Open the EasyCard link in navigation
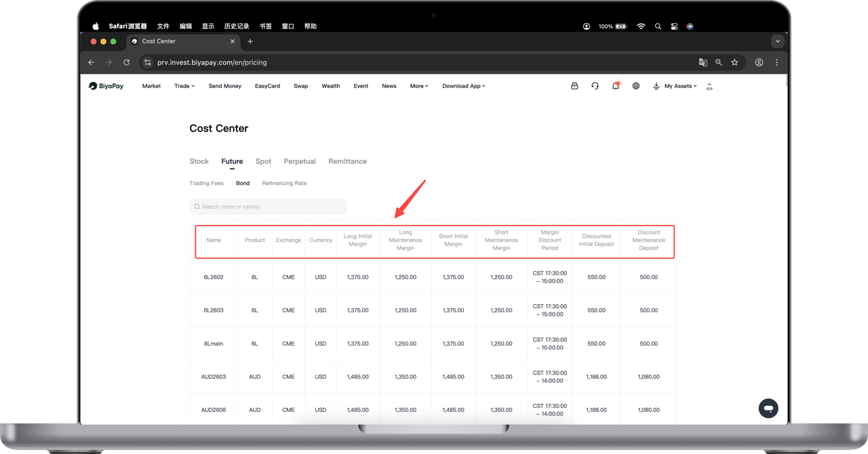The height and width of the screenshot is (454, 868). pyautogui.click(x=267, y=86)
